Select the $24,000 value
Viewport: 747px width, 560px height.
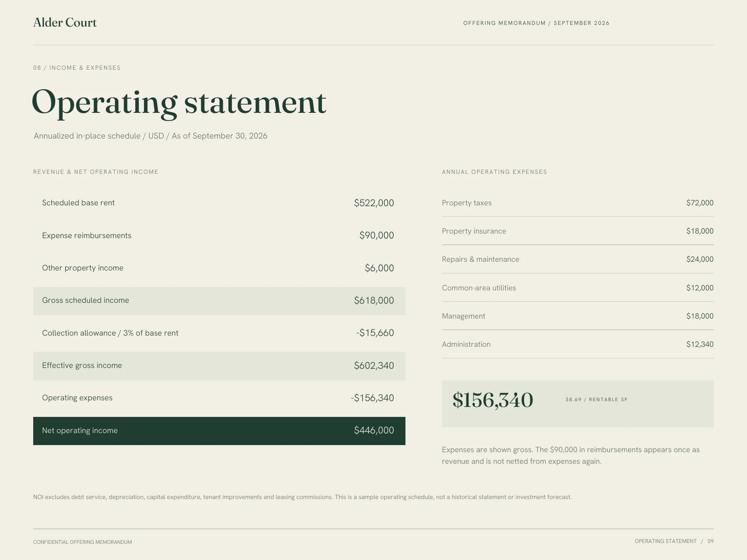click(x=700, y=259)
